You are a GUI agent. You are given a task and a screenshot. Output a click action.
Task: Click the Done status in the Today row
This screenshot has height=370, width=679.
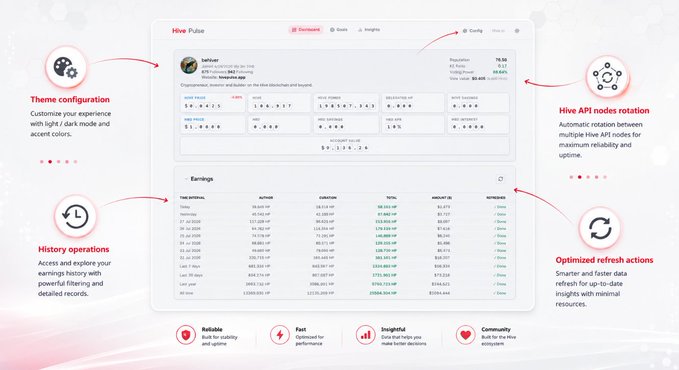[x=500, y=207]
